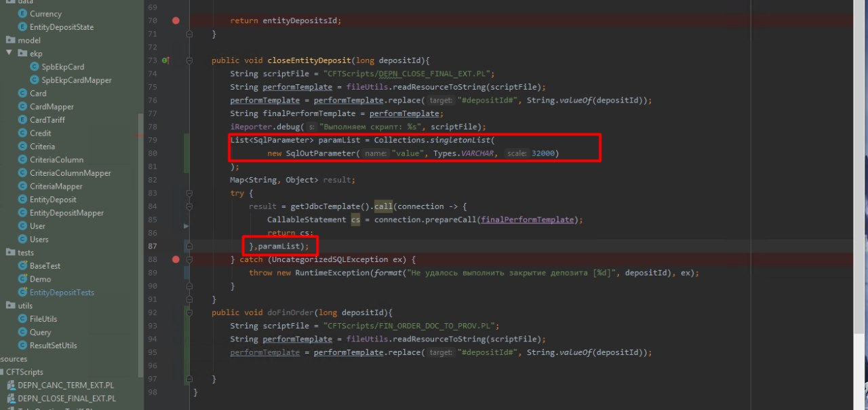This screenshot has width=868, height=410.
Task: Collapse the ekp folder arrow
Action: (x=9, y=54)
